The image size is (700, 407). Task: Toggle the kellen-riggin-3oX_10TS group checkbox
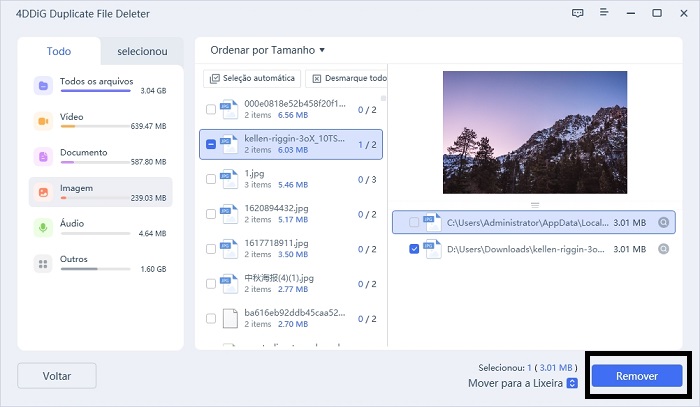[211, 144]
